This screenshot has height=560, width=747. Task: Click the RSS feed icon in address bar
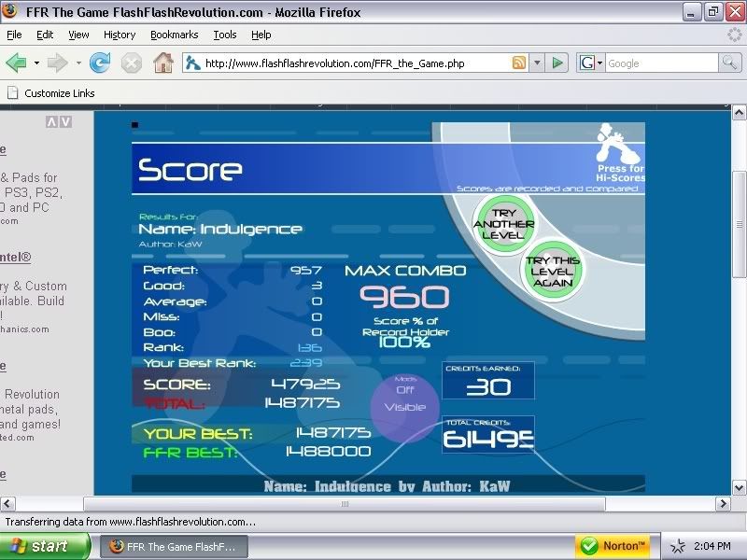(x=518, y=63)
